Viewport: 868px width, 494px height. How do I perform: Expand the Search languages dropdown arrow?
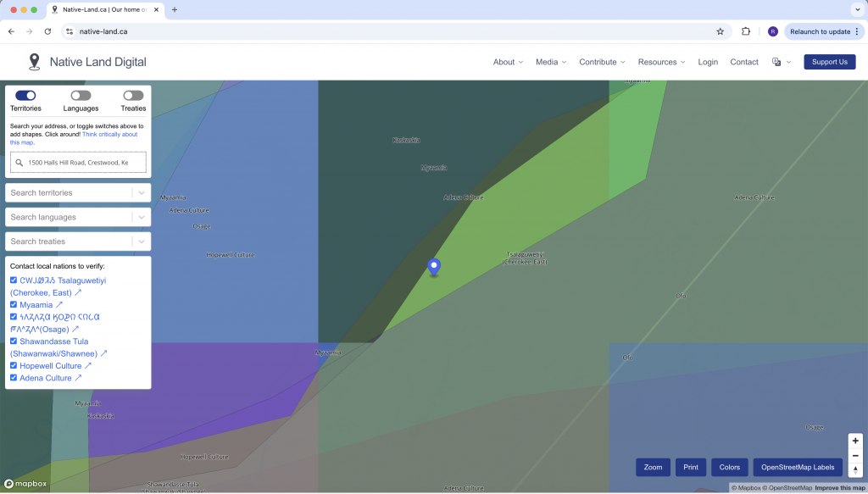pyautogui.click(x=142, y=217)
